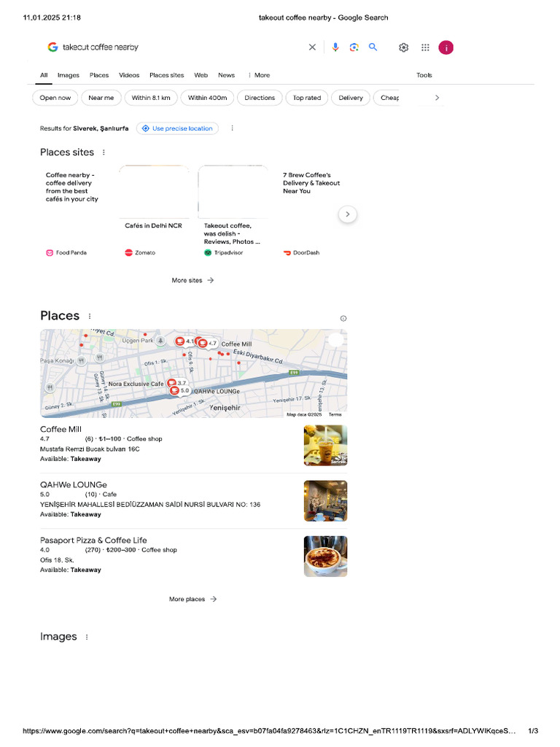This screenshot has height=747, width=560.
Task: Open the quick settings gear icon
Action: pyautogui.click(x=403, y=47)
